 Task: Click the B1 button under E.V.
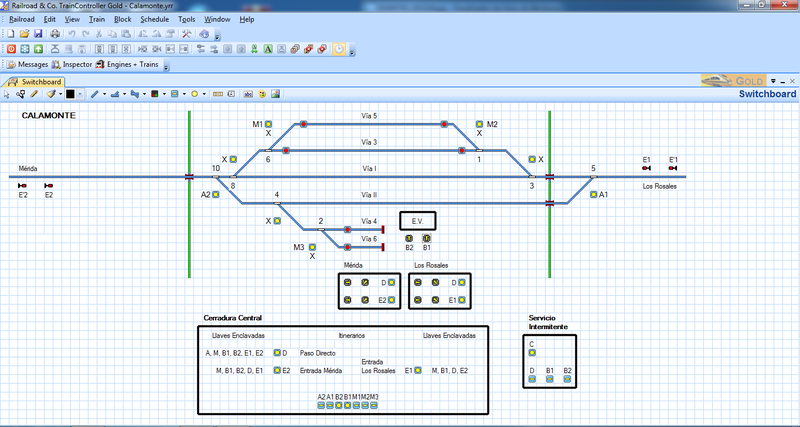click(427, 238)
